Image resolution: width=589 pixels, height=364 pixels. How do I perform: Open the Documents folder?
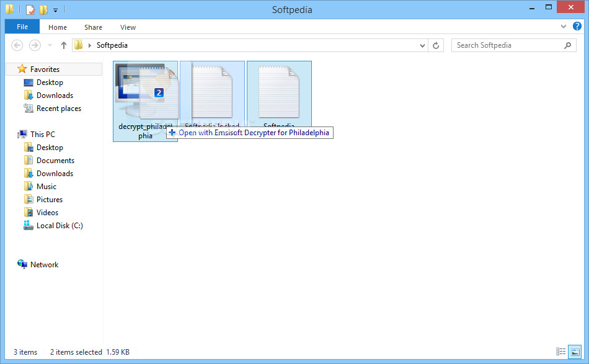click(x=55, y=161)
